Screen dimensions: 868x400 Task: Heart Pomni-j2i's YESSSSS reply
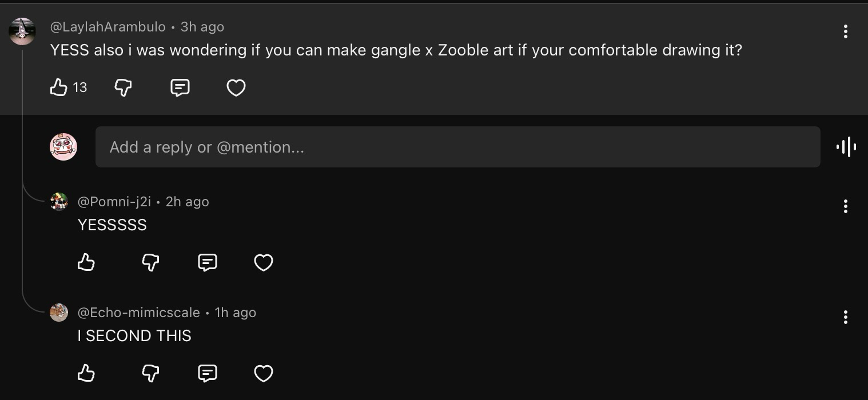pyautogui.click(x=264, y=262)
